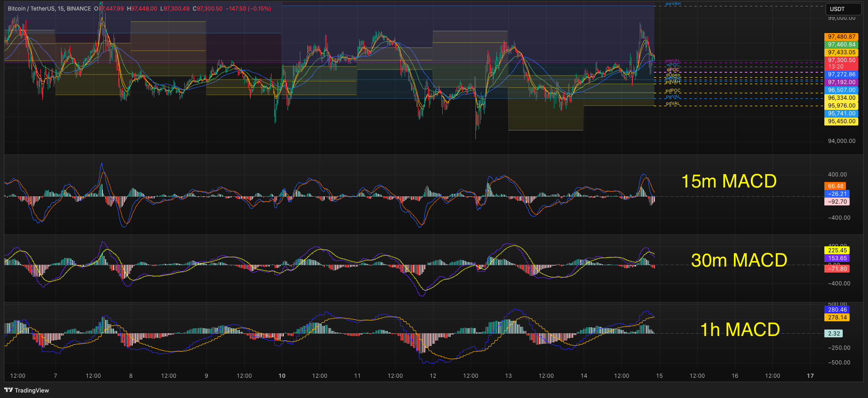Click the TradingView logo icon
This screenshot has height=398, width=868.
pyautogui.click(x=8, y=390)
